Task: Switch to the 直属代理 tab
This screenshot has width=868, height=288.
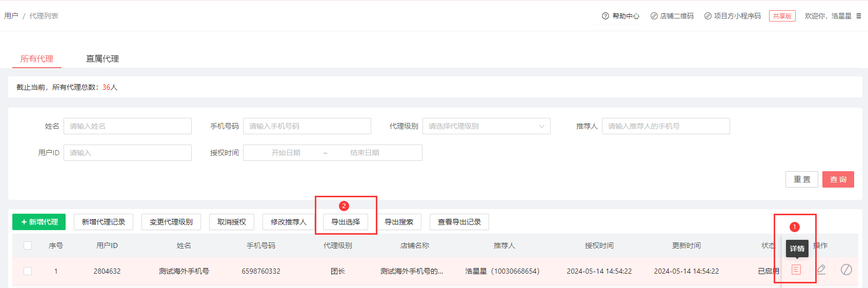Action: [x=103, y=59]
